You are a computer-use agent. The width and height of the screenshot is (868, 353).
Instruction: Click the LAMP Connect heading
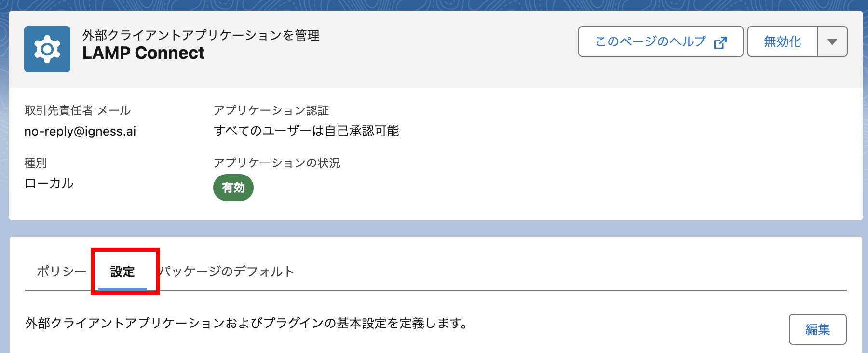click(143, 53)
